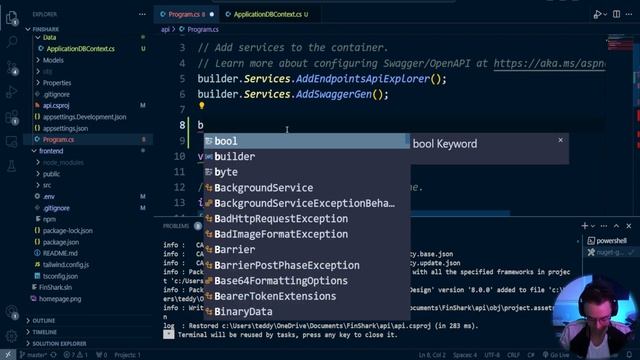Choose the builder suggestion
The image size is (640, 360).
(x=307, y=157)
